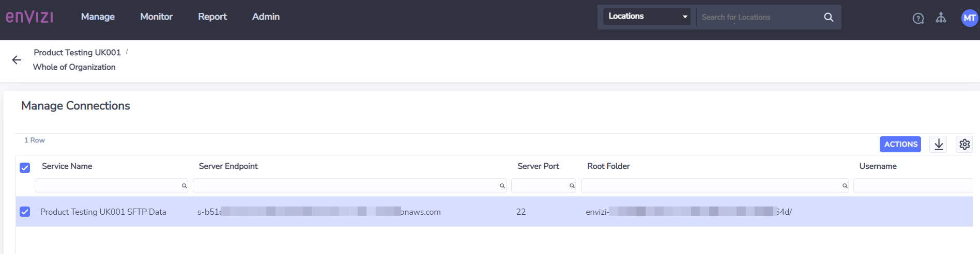The height and width of the screenshot is (254, 980).
Task: Click the Product Testing UK001 SFTP Data cell
Action: pos(103,212)
